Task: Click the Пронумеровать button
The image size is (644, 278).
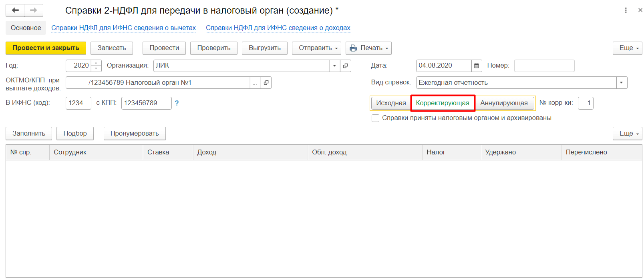Action: (135, 134)
